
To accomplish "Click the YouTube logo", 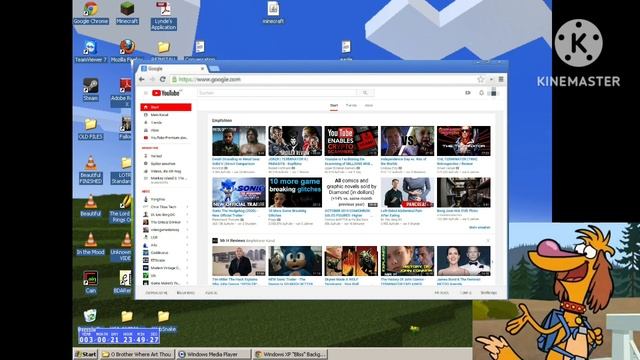I will point(166,93).
